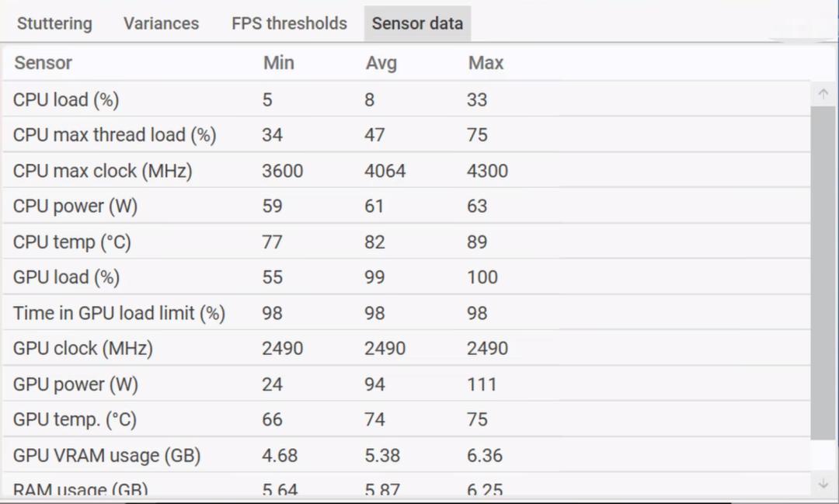Image resolution: width=839 pixels, height=504 pixels.
Task: Click the Sensor column header
Action: point(43,63)
